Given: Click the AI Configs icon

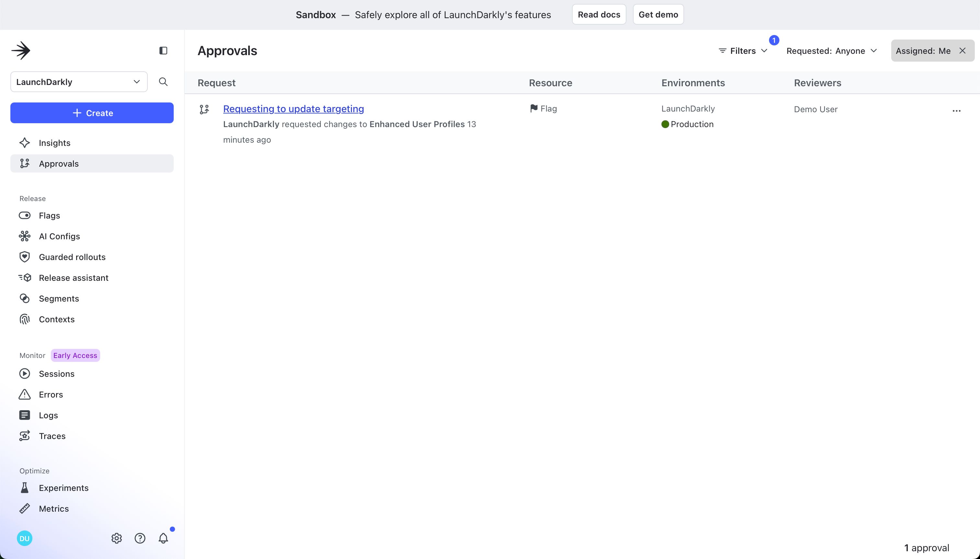Looking at the screenshot, I should (25, 236).
